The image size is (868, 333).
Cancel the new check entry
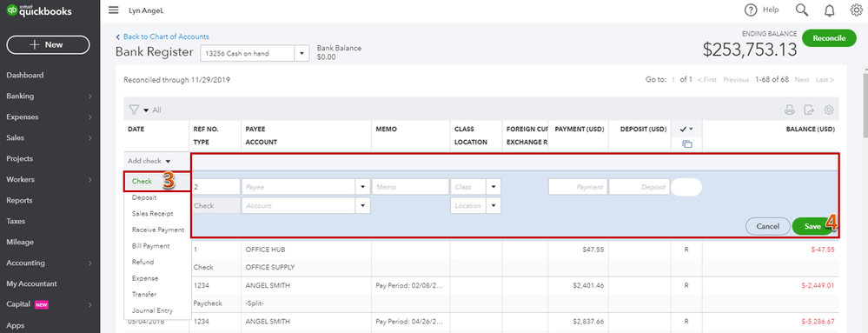(x=768, y=226)
